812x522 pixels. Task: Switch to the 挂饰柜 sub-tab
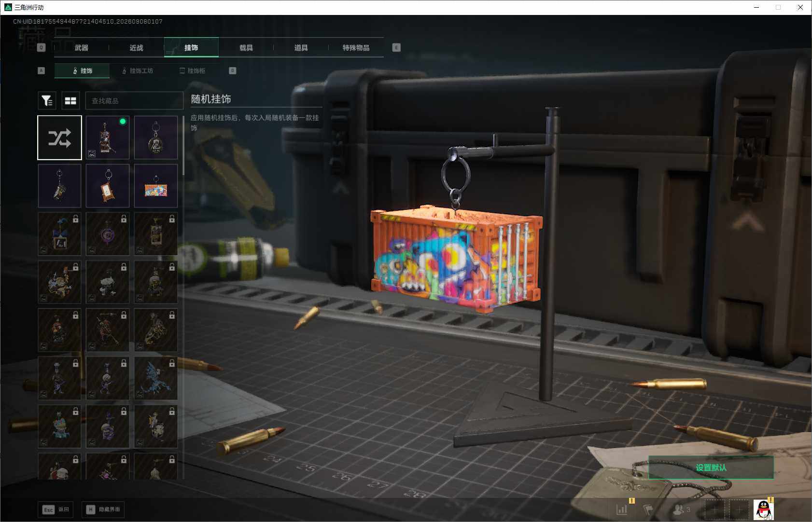(x=193, y=70)
